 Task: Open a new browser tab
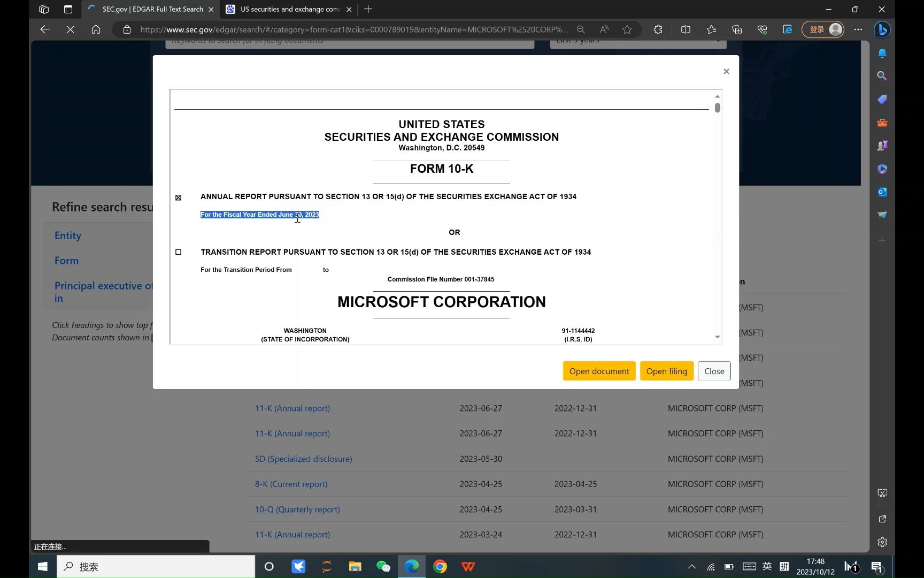368,9
